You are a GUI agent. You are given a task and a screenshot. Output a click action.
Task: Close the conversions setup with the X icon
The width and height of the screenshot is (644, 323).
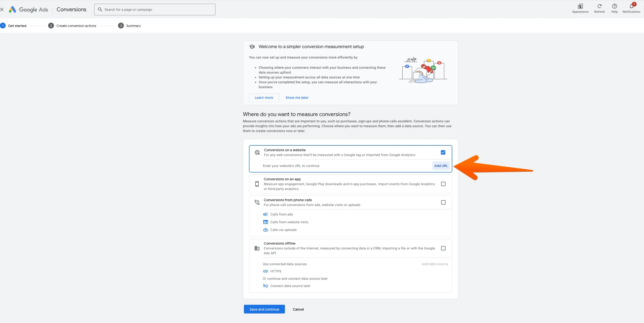pyautogui.click(x=2, y=9)
